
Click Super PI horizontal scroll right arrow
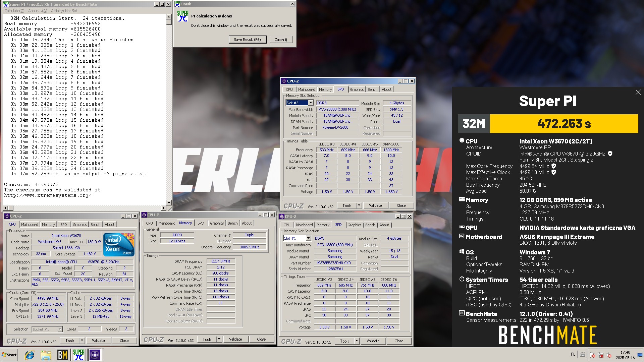163,208
